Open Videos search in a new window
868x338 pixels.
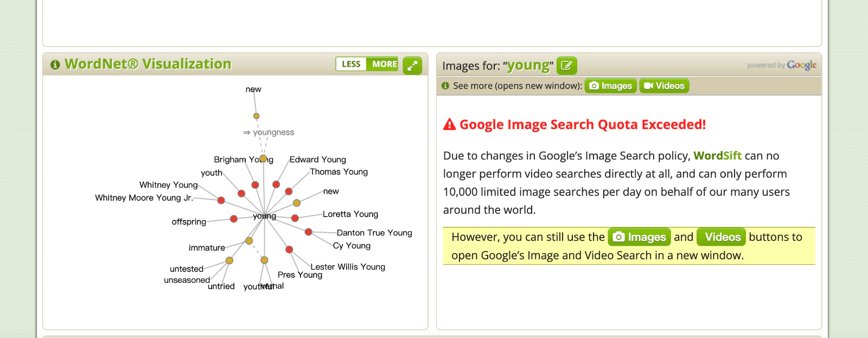coord(664,86)
